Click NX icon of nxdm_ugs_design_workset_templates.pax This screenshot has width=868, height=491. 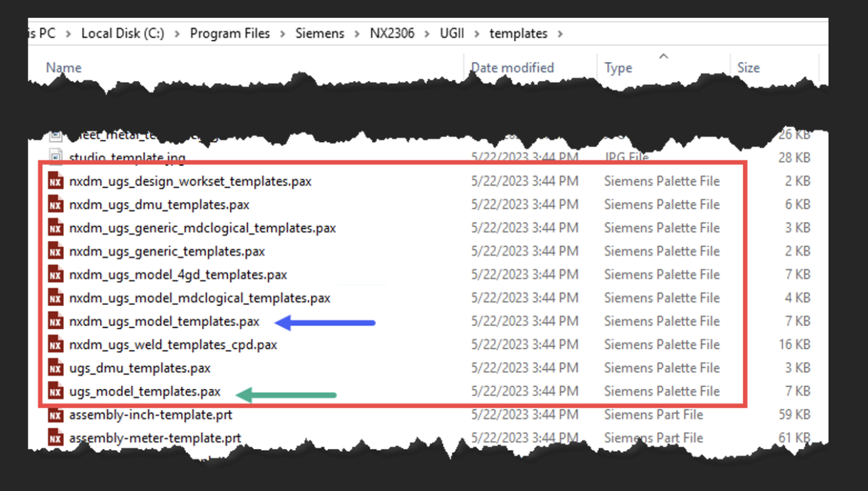(56, 181)
